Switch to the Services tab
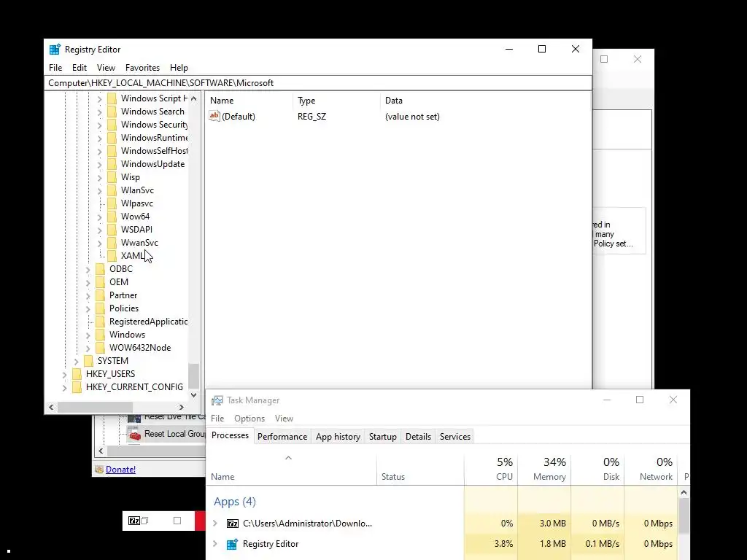The height and width of the screenshot is (560, 747). [x=455, y=437]
